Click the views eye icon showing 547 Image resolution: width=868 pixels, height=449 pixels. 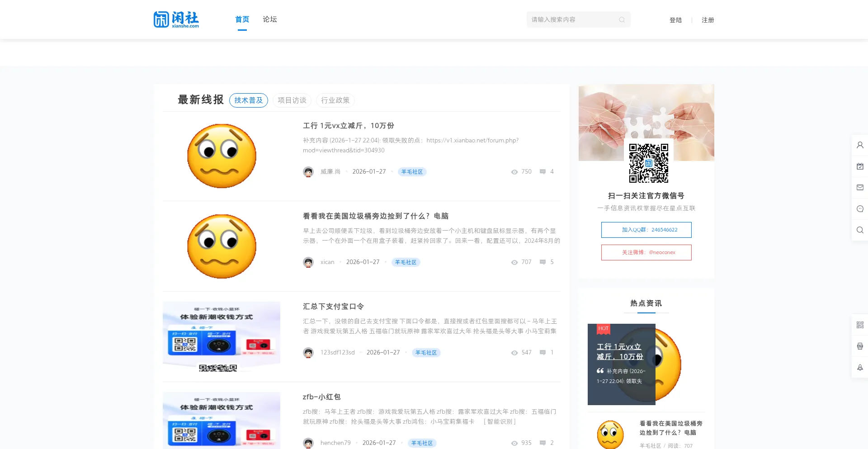coord(514,353)
